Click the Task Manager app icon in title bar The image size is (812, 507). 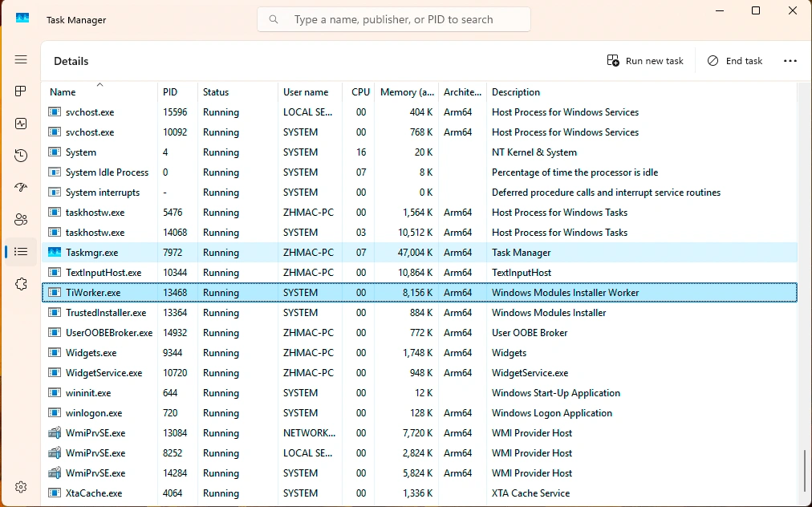tap(22, 18)
